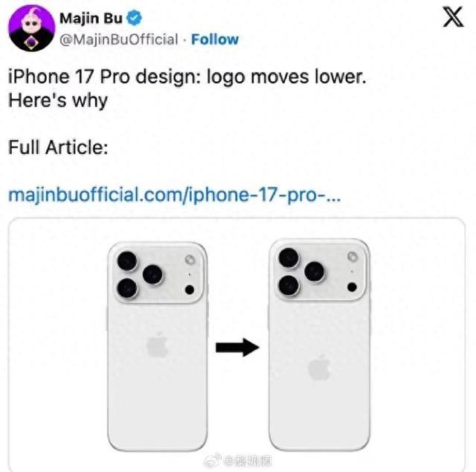The width and height of the screenshot is (476, 472).
Task: Click the 'Full Article:' text line
Action: pyautogui.click(x=58, y=147)
